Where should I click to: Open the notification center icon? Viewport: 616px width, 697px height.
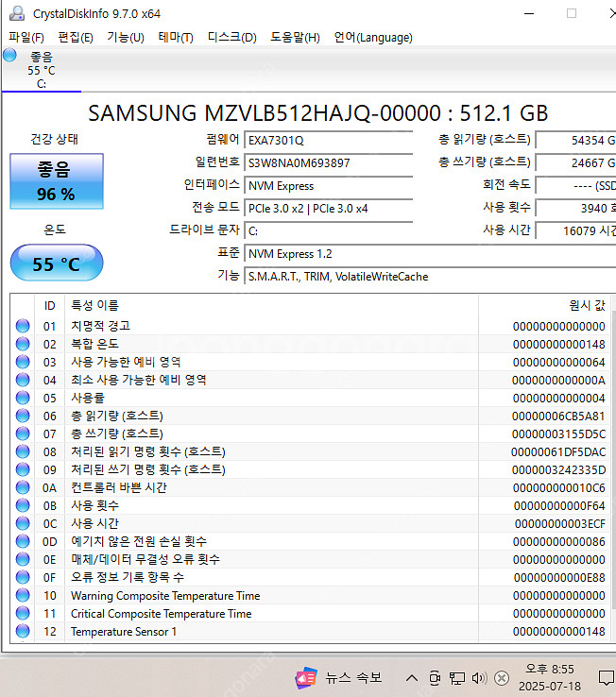(607, 678)
